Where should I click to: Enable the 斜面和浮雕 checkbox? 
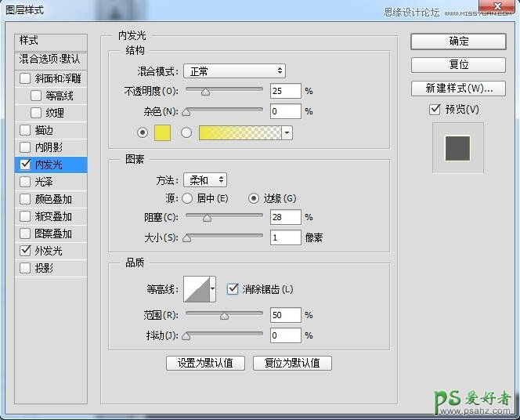[26, 78]
